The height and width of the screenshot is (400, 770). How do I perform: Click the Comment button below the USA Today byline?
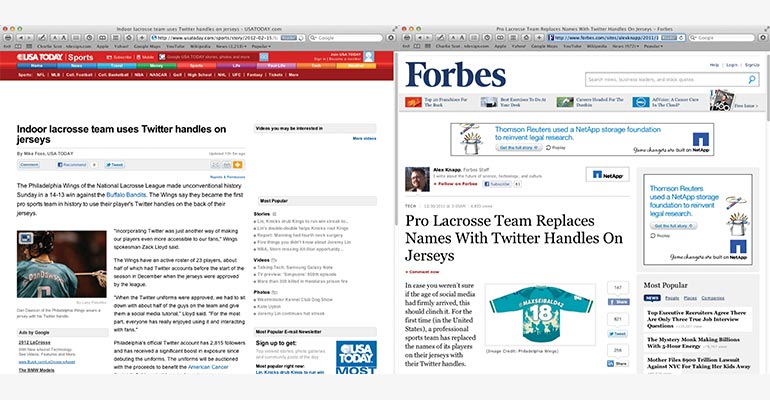click(x=30, y=164)
